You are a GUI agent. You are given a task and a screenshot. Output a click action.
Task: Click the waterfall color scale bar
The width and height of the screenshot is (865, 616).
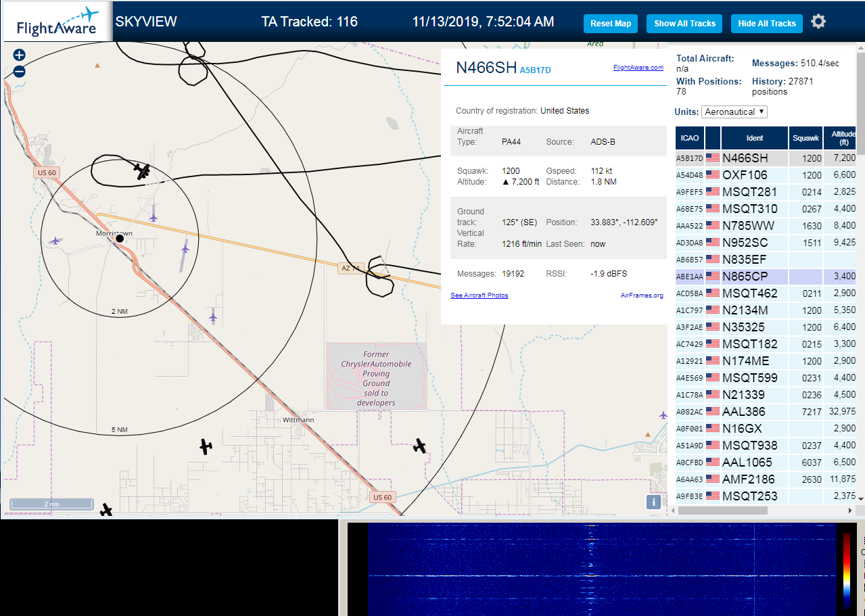(x=847, y=570)
